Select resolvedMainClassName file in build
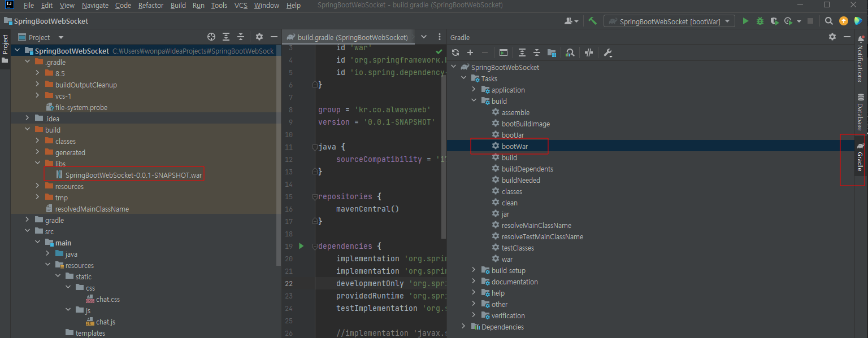868x338 pixels. (x=92, y=209)
